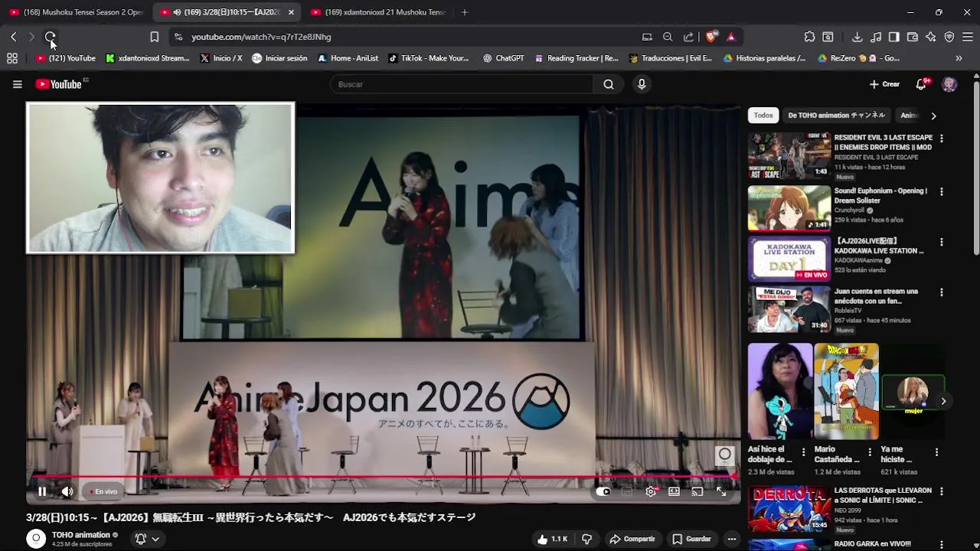The width and height of the screenshot is (980, 551).
Task: Focus the Buscar search field
Action: point(462,84)
